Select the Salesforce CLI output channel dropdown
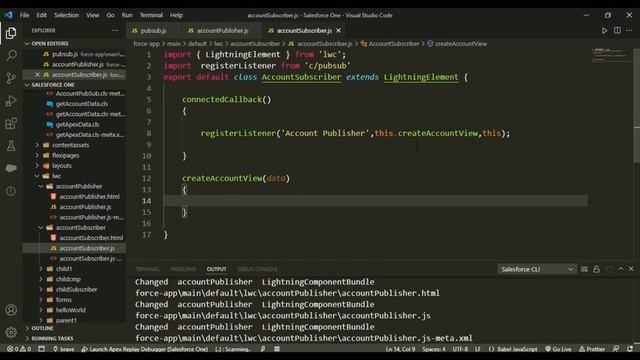Image resolution: width=640 pixels, height=360 pixels. click(x=537, y=269)
